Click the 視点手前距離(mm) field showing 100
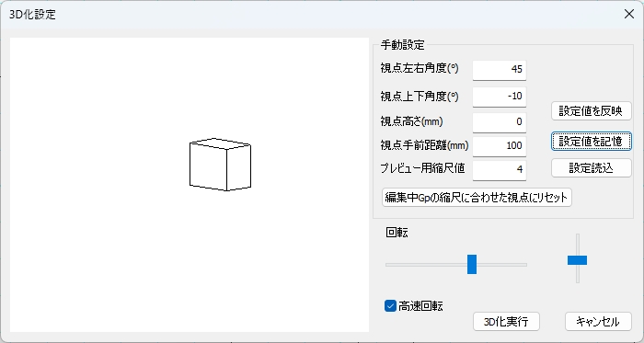 click(500, 145)
